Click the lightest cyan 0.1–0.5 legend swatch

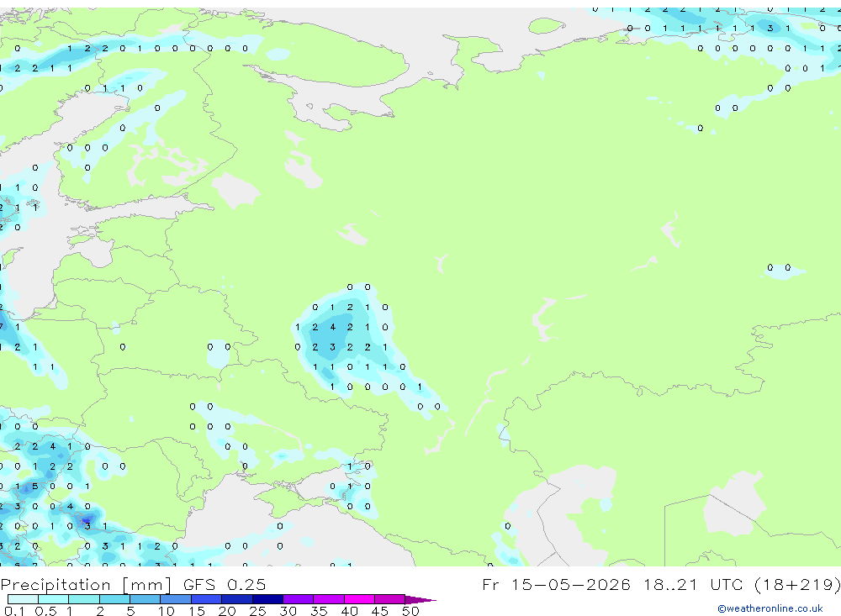[x=23, y=599]
